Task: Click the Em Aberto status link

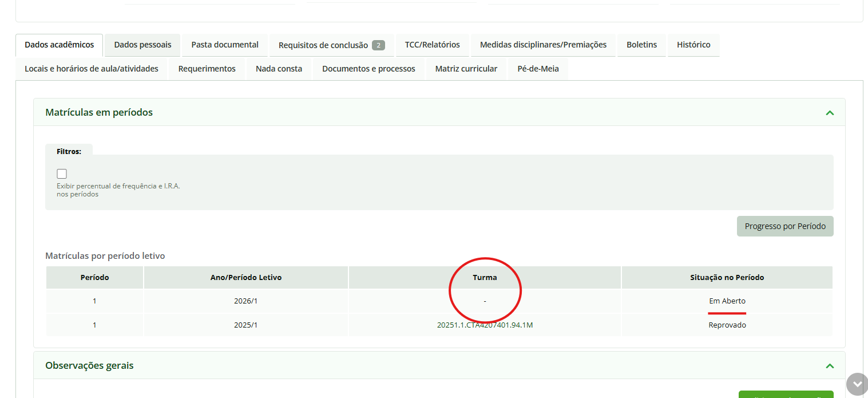Action: (x=727, y=301)
